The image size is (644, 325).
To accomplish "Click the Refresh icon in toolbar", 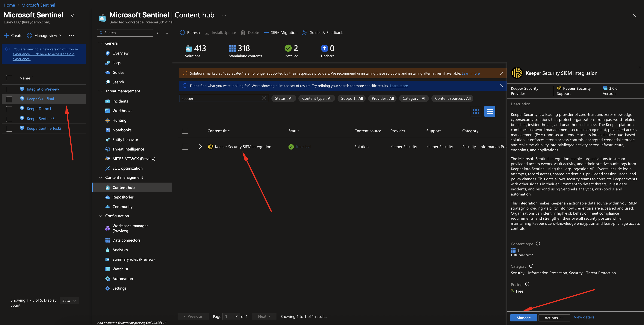I will pyautogui.click(x=182, y=33).
